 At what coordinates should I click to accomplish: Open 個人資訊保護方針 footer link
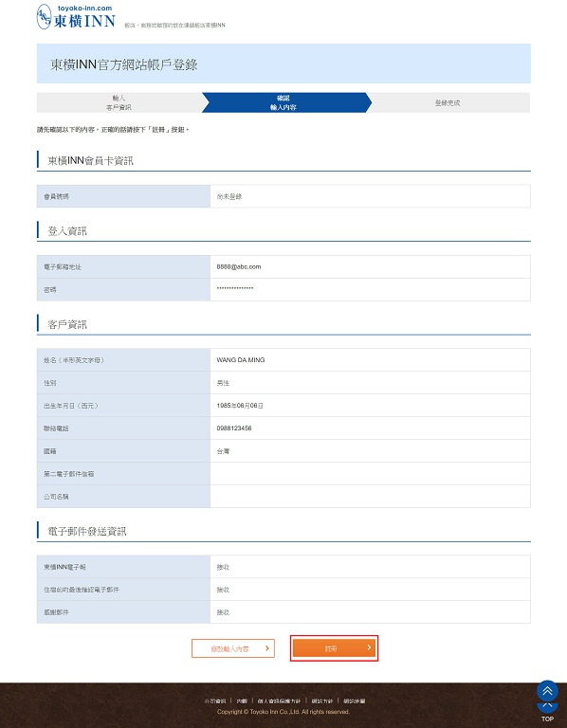[x=279, y=701]
